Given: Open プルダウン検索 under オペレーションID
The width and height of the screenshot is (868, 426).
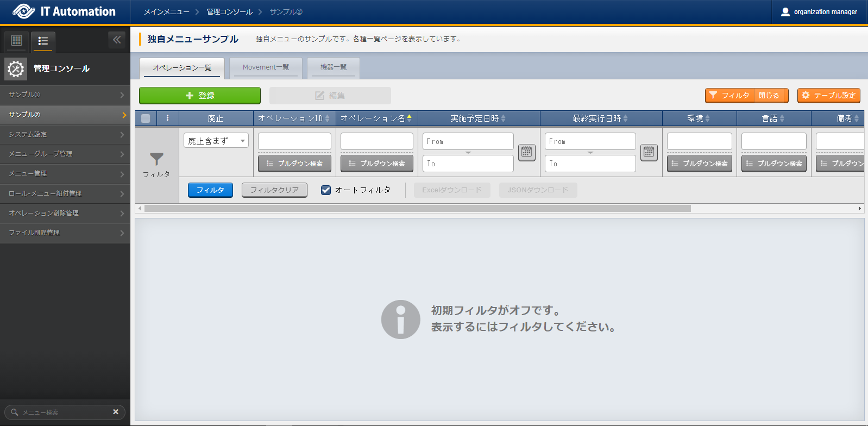Looking at the screenshot, I should 294,164.
